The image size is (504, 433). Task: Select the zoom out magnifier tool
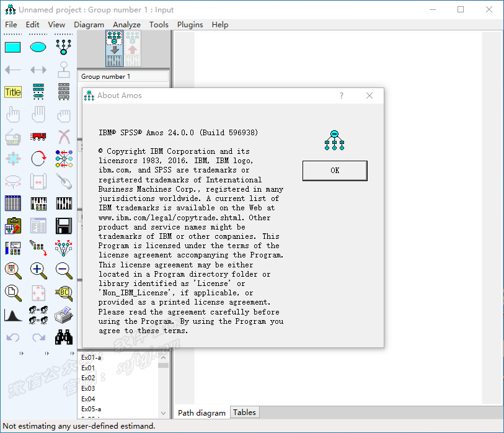pyautogui.click(x=64, y=270)
